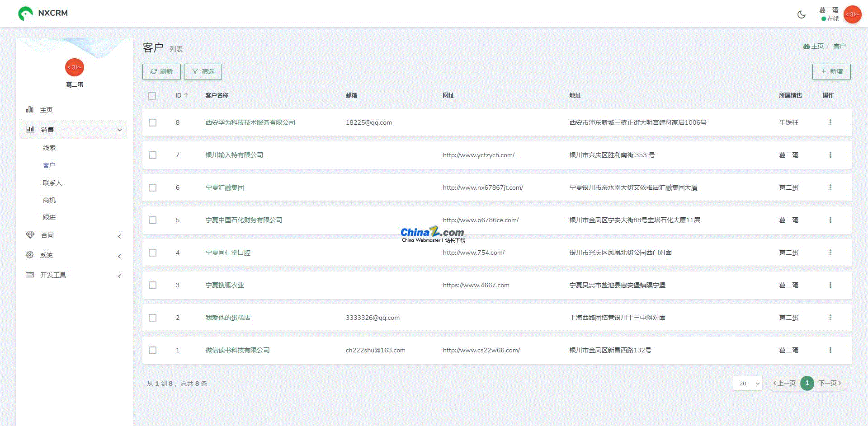Viewport: 868px width, 426px height.
Task: Open the page size dropdown showing 20
Action: coord(748,383)
